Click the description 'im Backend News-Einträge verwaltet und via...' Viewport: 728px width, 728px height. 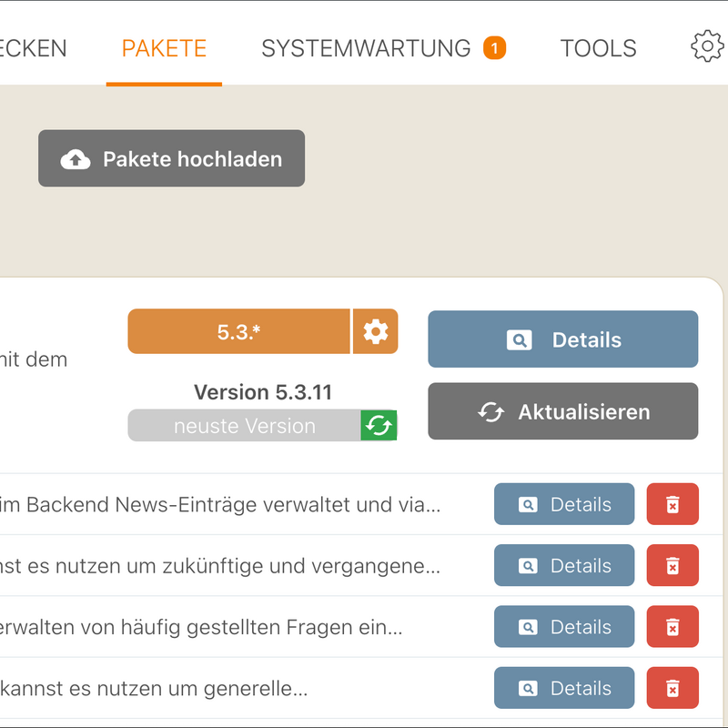(220, 505)
